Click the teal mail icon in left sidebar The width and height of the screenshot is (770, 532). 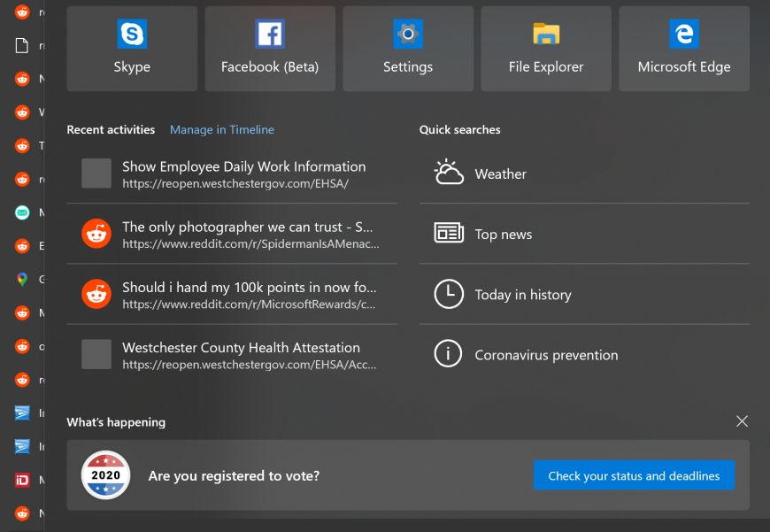click(x=22, y=212)
